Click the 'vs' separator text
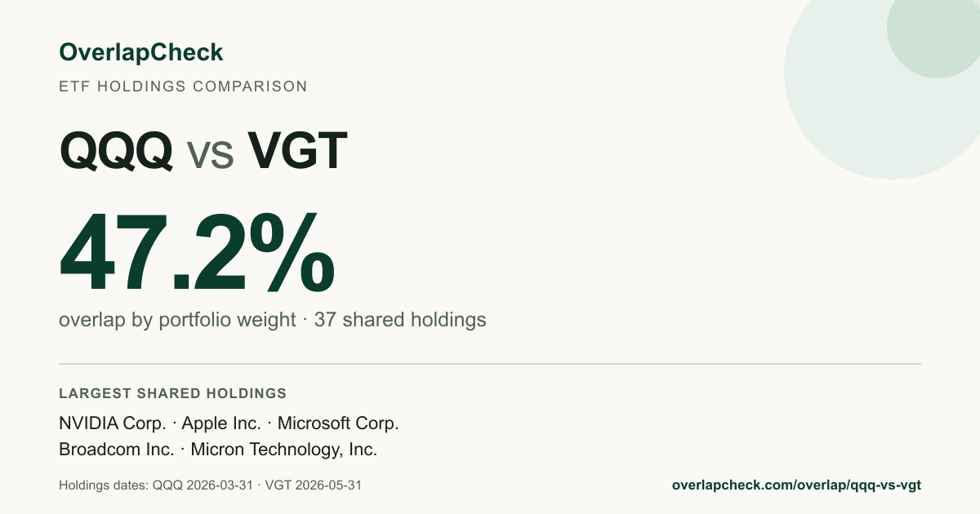The width and height of the screenshot is (980, 514). (211, 155)
